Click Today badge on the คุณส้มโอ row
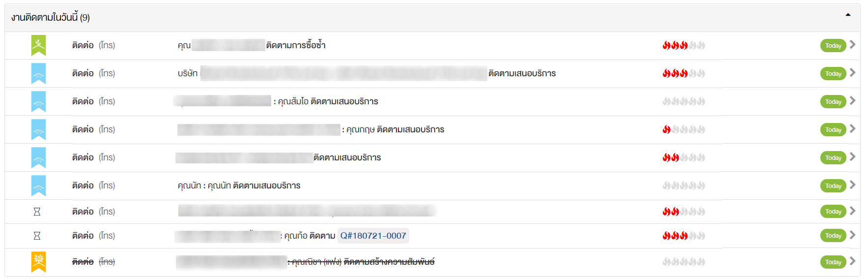The image size is (868, 279). point(833,102)
